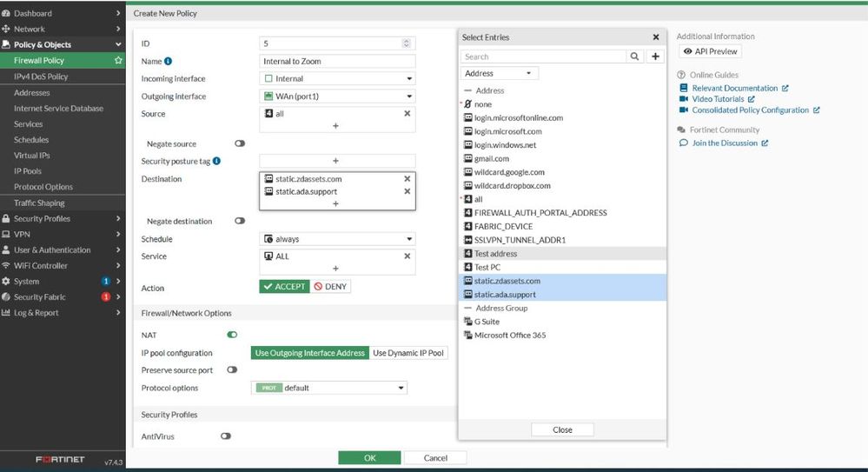Click the info icon beside Security posture tag

(x=216, y=161)
